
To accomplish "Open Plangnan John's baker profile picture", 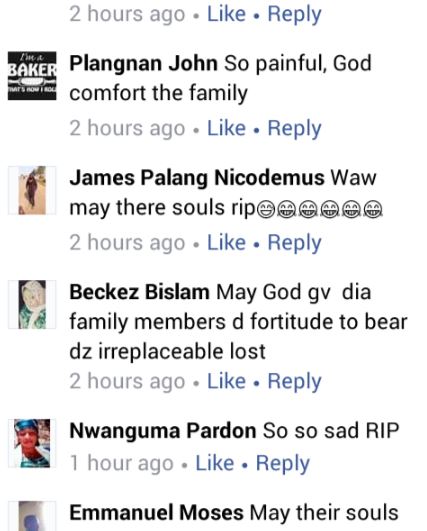I will (x=32, y=76).
